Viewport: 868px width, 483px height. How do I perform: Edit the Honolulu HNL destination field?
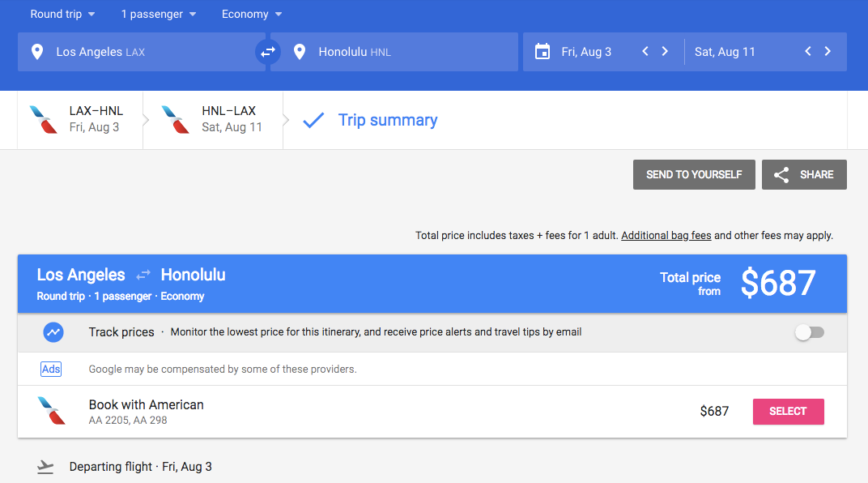coord(394,52)
